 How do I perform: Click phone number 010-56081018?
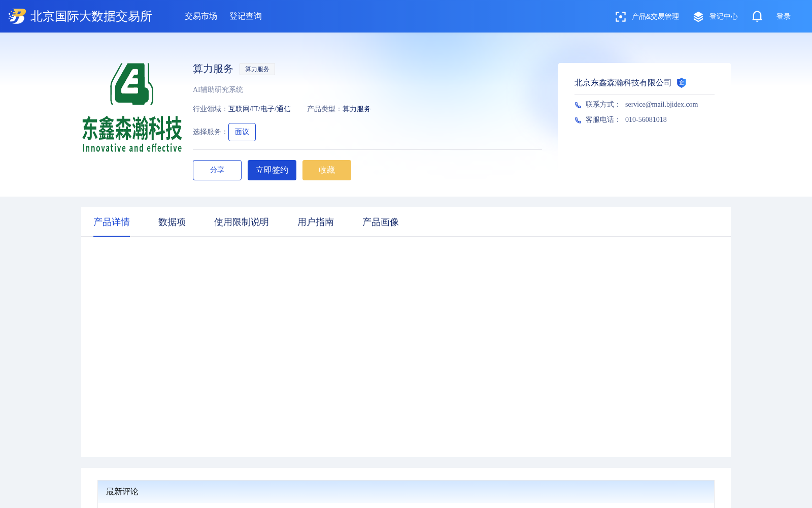[646, 120]
